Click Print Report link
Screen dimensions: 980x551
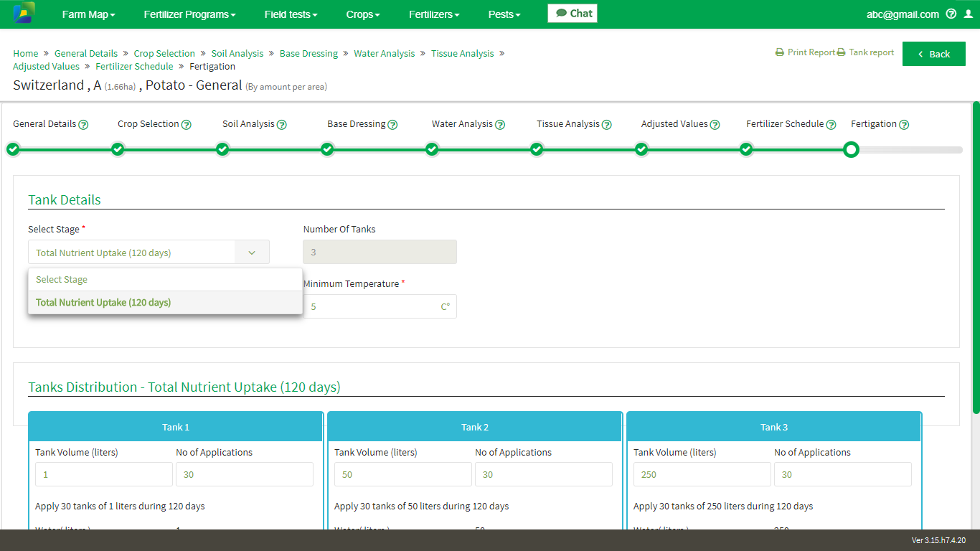pyautogui.click(x=805, y=52)
